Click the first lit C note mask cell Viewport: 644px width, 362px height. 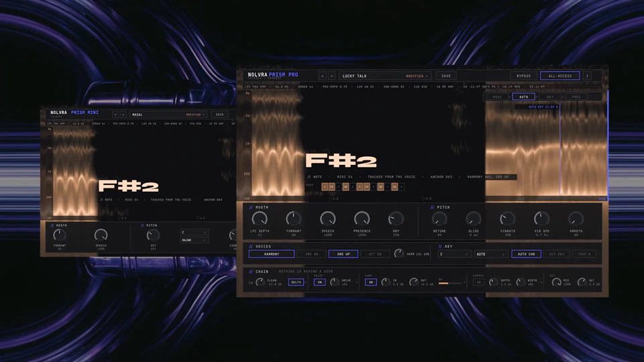325,187
